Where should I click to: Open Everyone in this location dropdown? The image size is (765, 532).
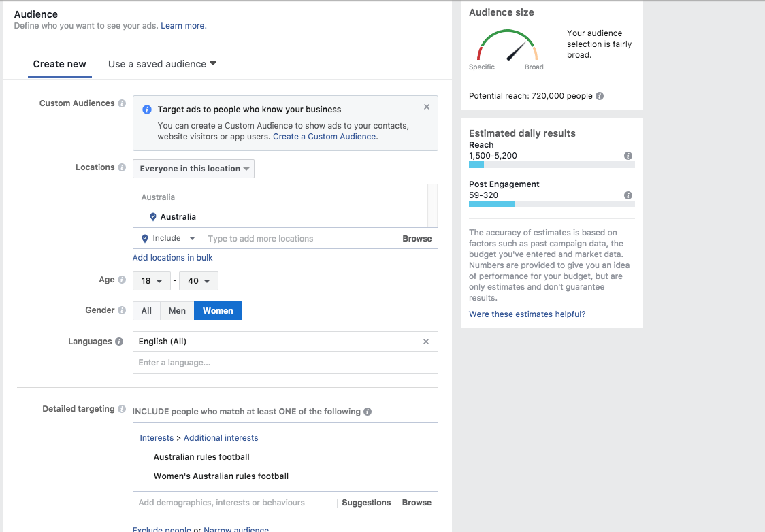[193, 169]
